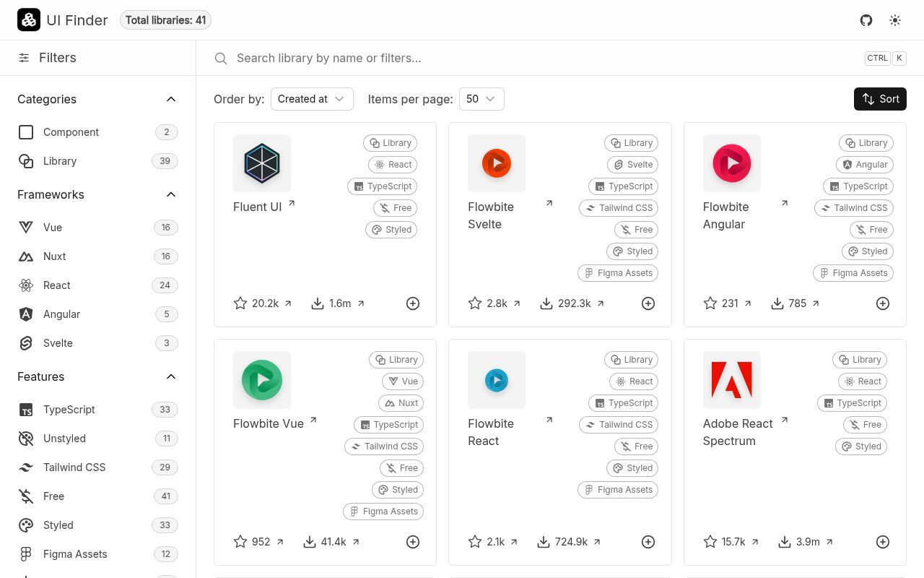Click the download icon for Flowbite Vue 41.4k
This screenshot has width=924, height=578.
tap(310, 542)
